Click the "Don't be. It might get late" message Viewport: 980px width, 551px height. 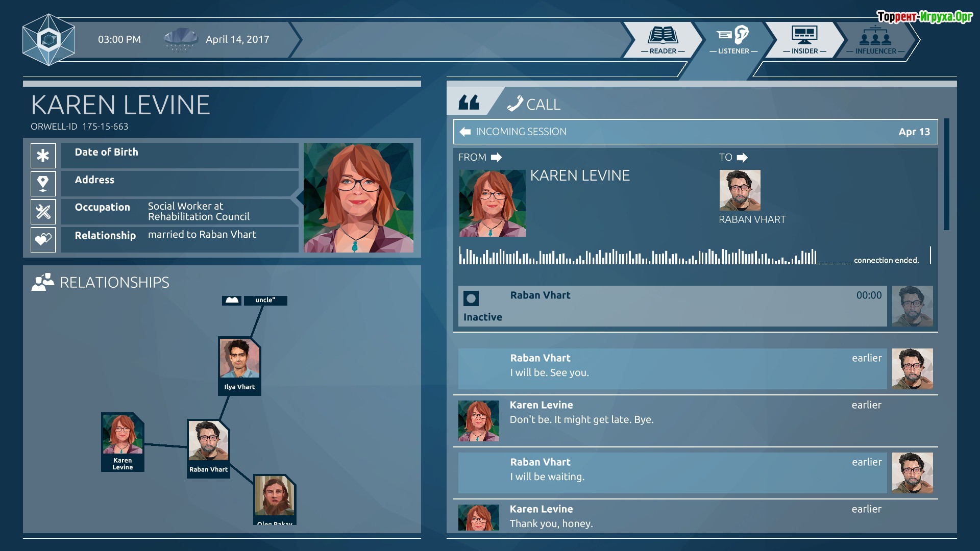[581, 419]
